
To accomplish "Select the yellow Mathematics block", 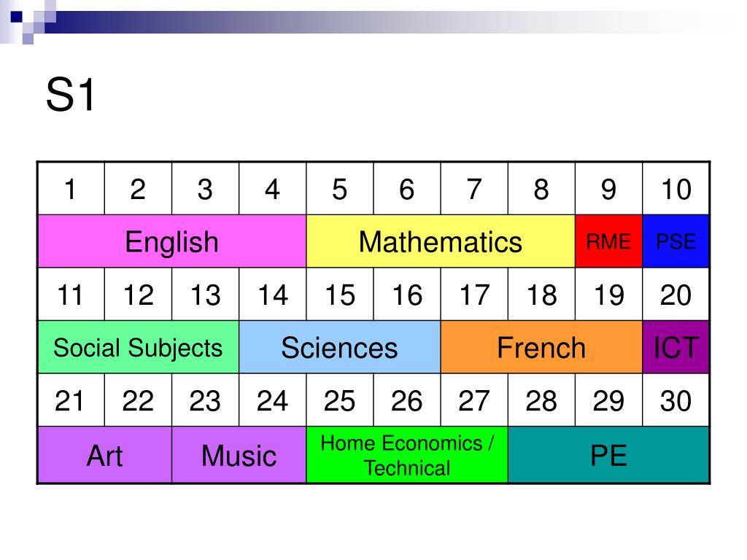I will [x=441, y=241].
